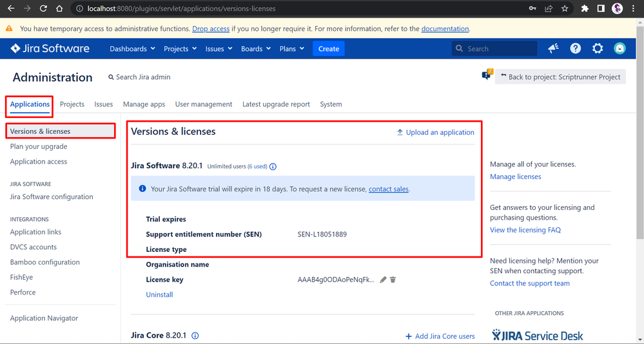Open the System tab
The height and width of the screenshot is (344, 644).
pyautogui.click(x=331, y=104)
